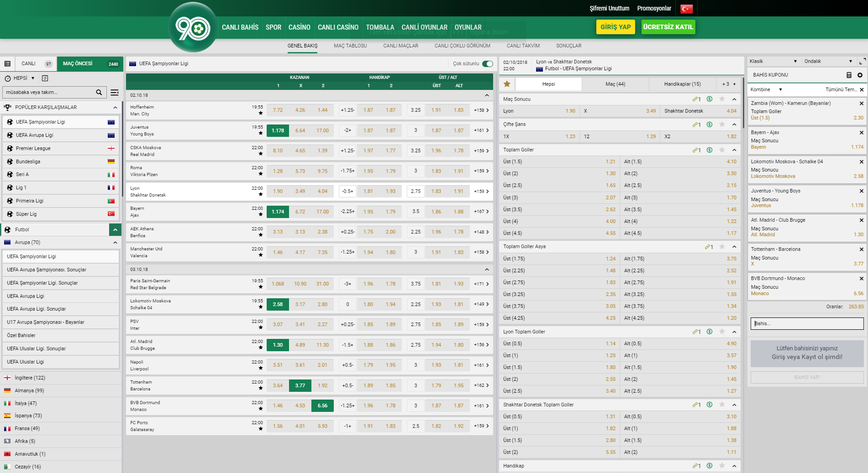This screenshot has width=868, height=473.
Task: Click the search magnifier in team search
Action: click(99, 93)
